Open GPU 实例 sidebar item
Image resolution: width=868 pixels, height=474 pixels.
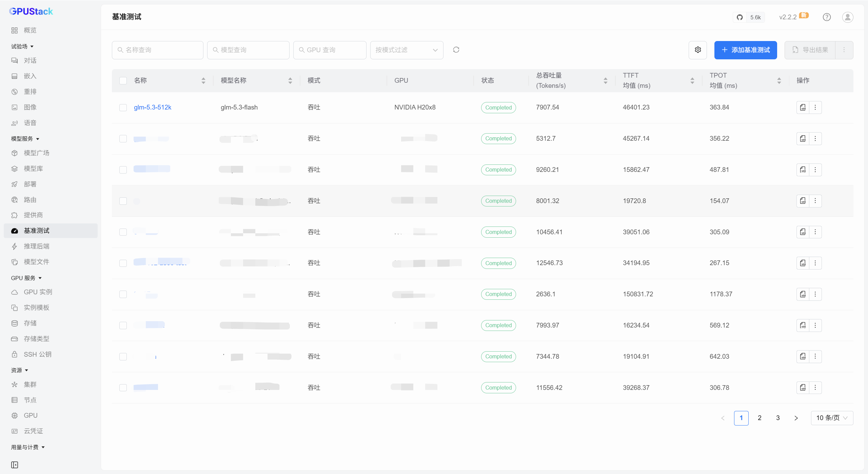point(51,292)
